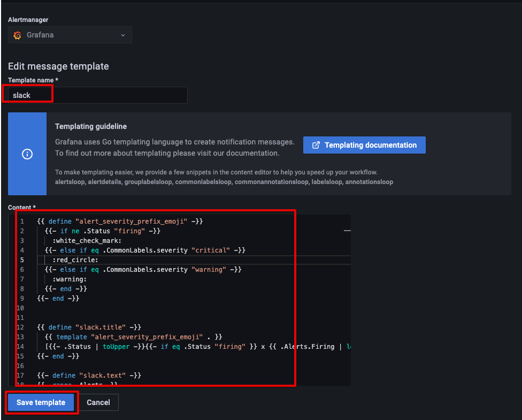Click the 'else if eq severity "warning"' line
Viewport: 522px width, 420px height.
pos(143,270)
